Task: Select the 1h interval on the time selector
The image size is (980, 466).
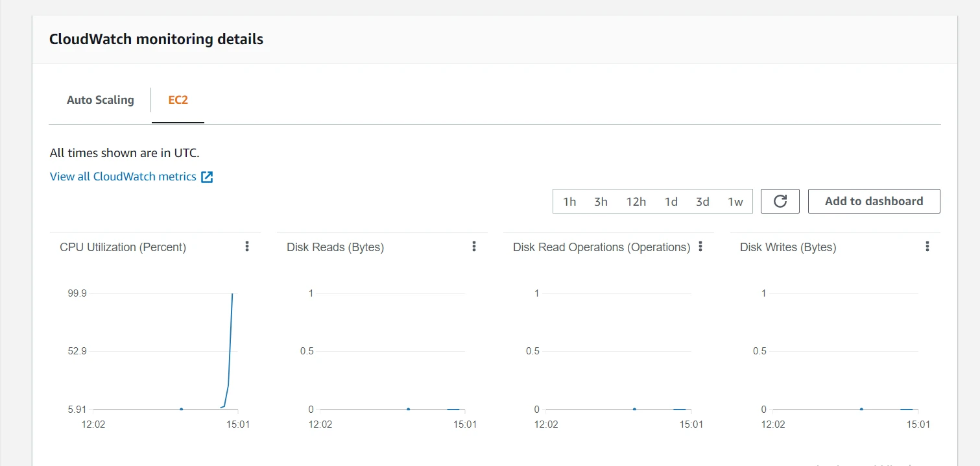Action: click(569, 201)
